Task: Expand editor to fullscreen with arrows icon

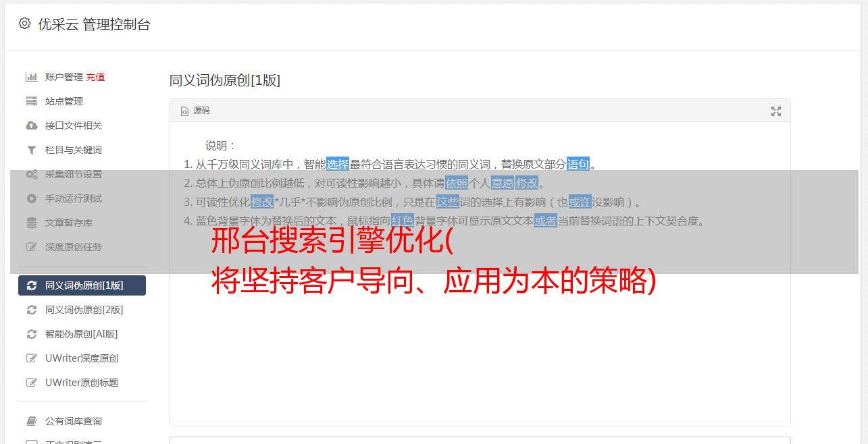Action: click(x=776, y=111)
